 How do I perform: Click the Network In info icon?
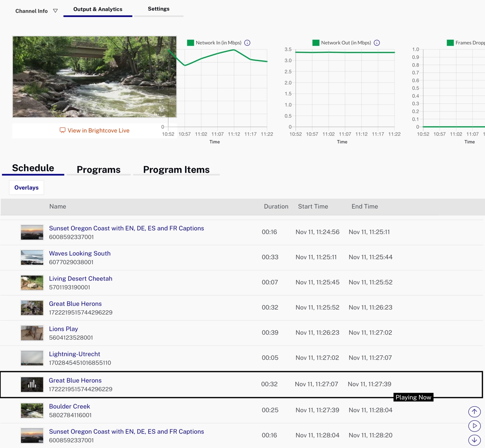click(247, 43)
